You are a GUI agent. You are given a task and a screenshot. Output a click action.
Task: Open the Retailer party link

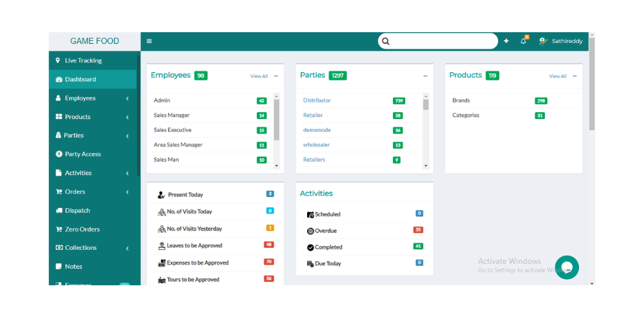click(x=313, y=115)
